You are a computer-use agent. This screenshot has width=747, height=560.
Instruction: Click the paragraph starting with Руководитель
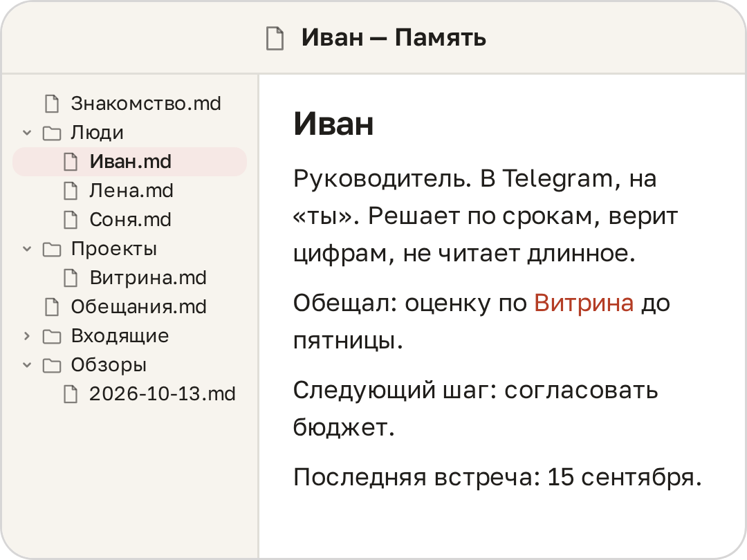(486, 216)
